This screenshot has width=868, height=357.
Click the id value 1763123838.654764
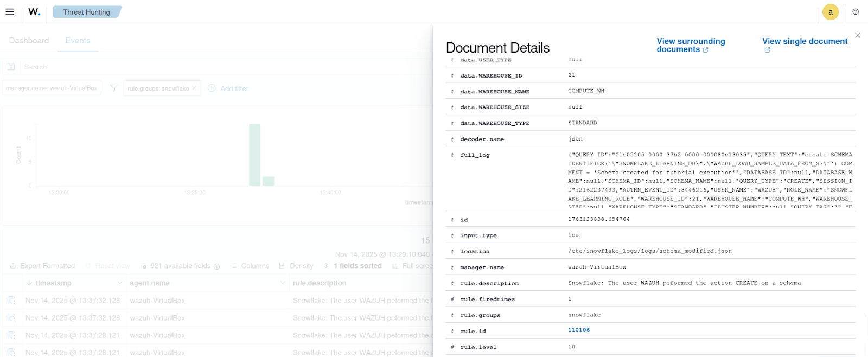pos(599,219)
